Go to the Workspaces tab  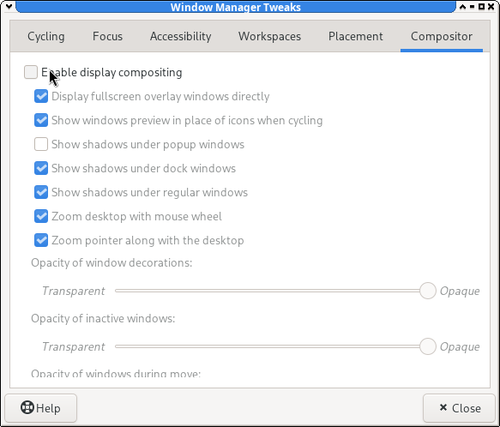tap(269, 36)
